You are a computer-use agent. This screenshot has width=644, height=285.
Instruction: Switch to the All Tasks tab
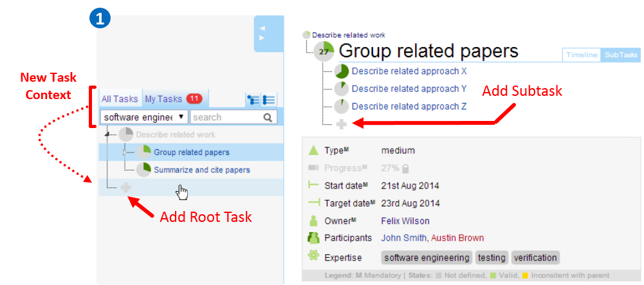[120, 99]
